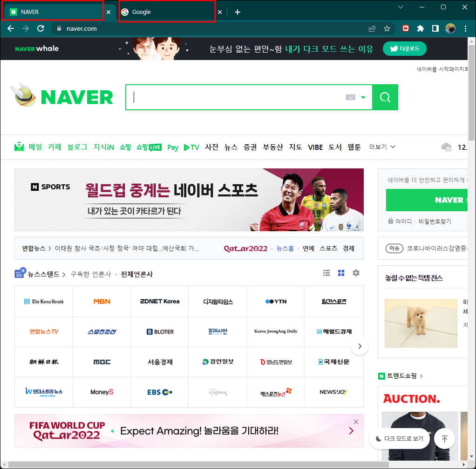Open the browser tab search chevron
476x469 pixels.
pyautogui.click(x=401, y=7)
